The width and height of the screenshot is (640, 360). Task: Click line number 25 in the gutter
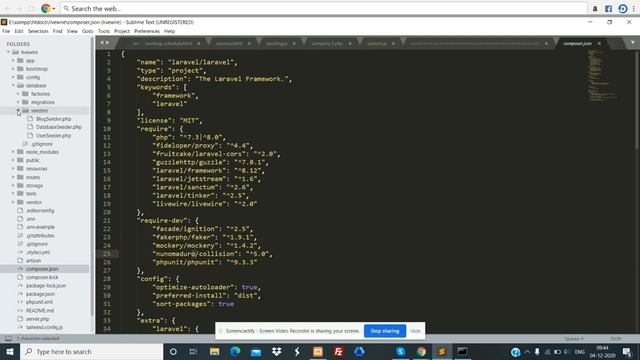[107, 254]
